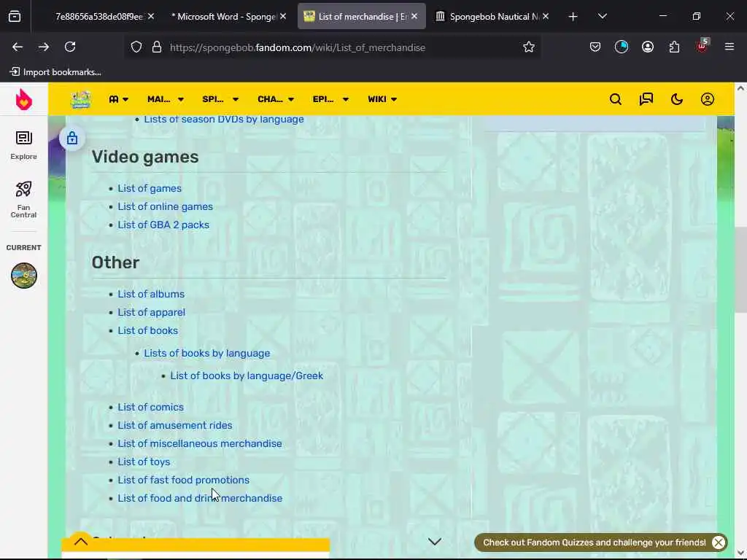
Task: Open the Pocket save icon
Action: pos(595,47)
